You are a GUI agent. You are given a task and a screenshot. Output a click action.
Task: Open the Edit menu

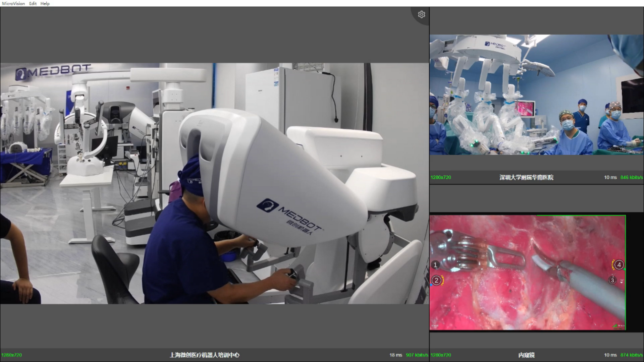(33, 3)
